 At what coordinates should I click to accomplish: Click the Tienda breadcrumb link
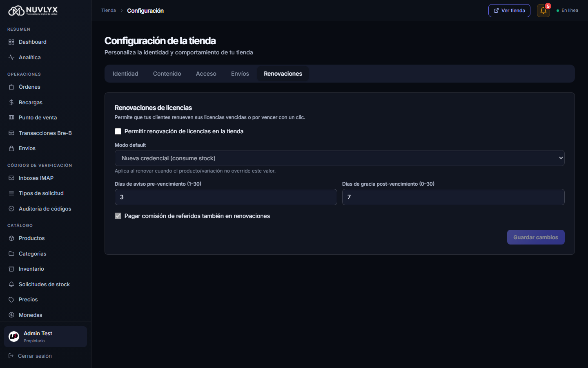tap(109, 11)
